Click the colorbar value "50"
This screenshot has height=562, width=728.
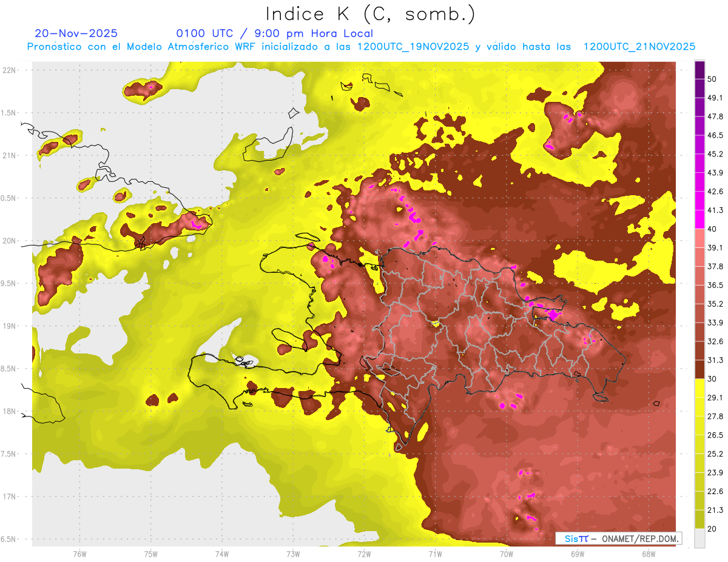pyautogui.click(x=713, y=79)
